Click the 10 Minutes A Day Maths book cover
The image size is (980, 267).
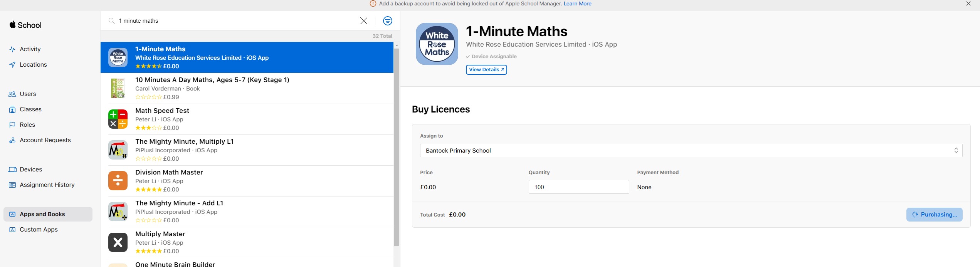118,88
